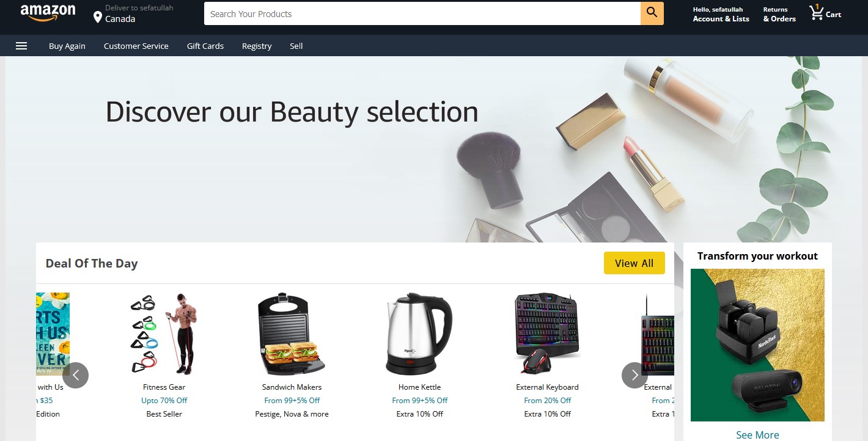Click the View All deals button

634,263
